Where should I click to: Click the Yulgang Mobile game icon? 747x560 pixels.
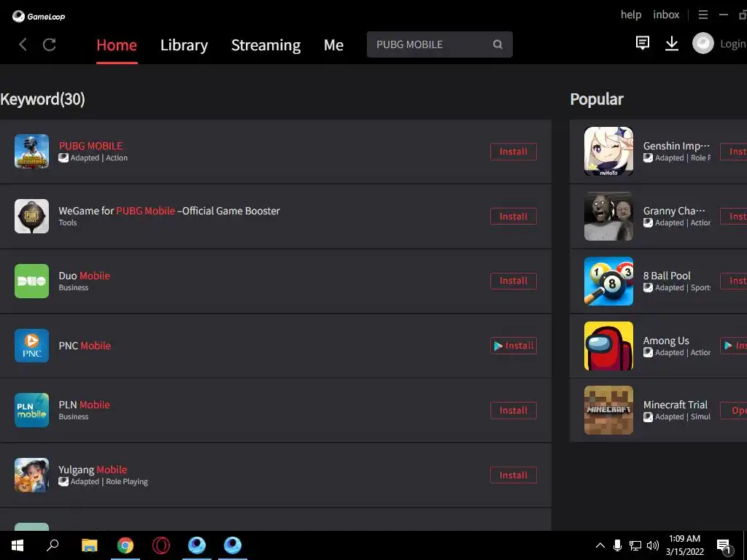pyautogui.click(x=31, y=475)
